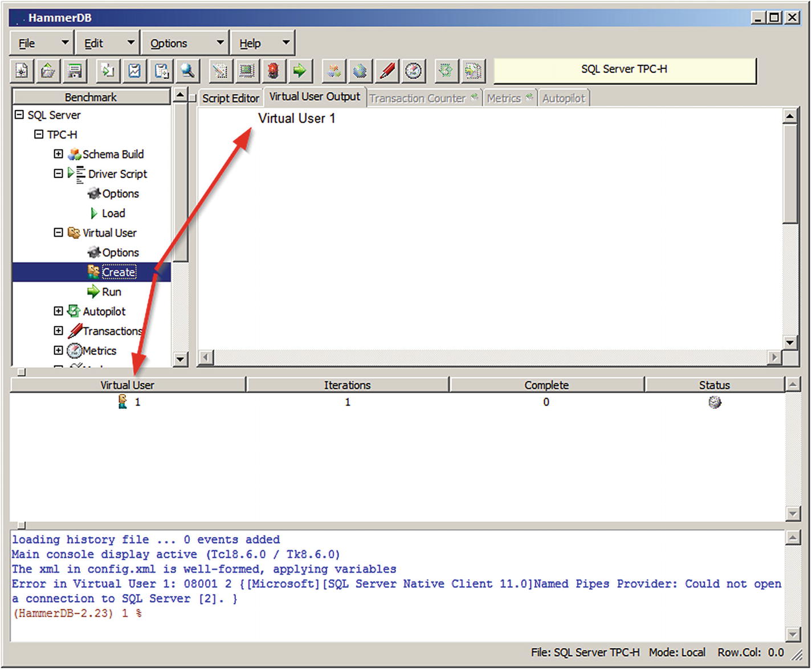Click the "SQL Server TPC-H" yellow toolbar label
812x670 pixels.
click(625, 70)
